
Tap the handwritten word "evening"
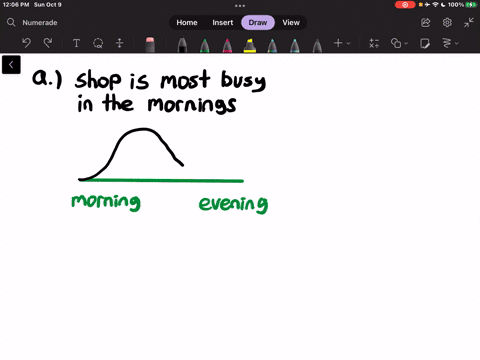click(233, 204)
